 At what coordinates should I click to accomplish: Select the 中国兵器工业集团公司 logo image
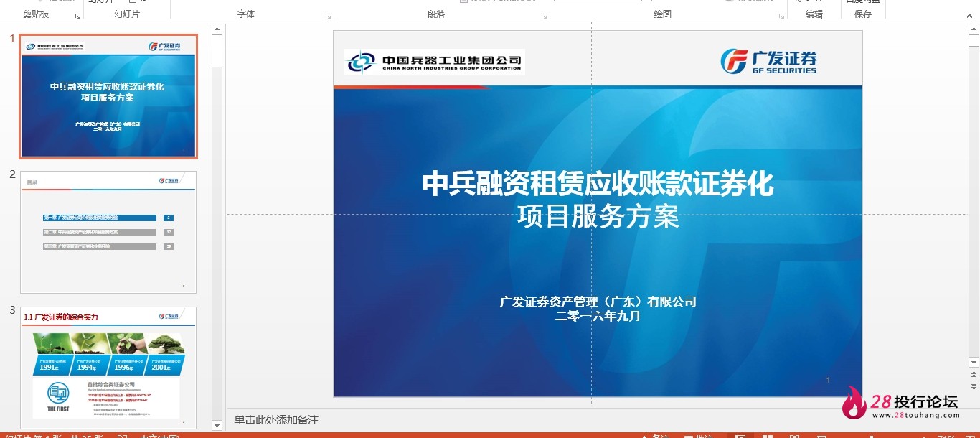pos(435,62)
